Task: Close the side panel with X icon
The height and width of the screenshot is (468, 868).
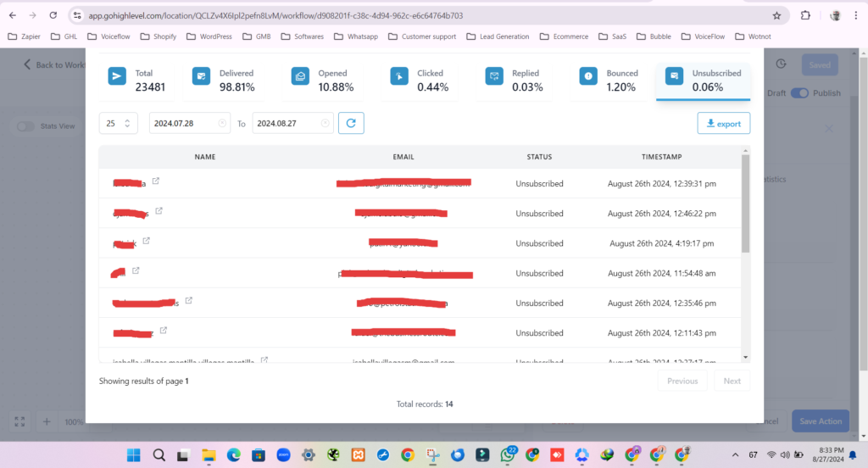Action: click(x=829, y=129)
